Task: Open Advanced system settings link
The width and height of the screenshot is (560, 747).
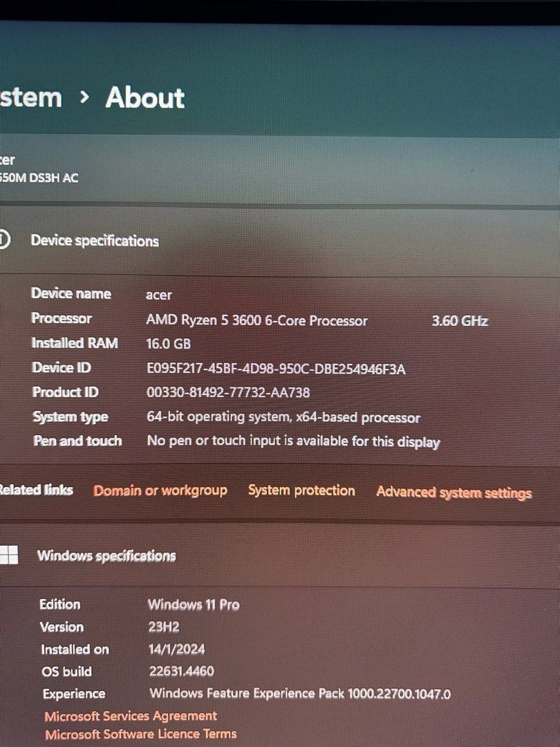Action: pyautogui.click(x=454, y=492)
